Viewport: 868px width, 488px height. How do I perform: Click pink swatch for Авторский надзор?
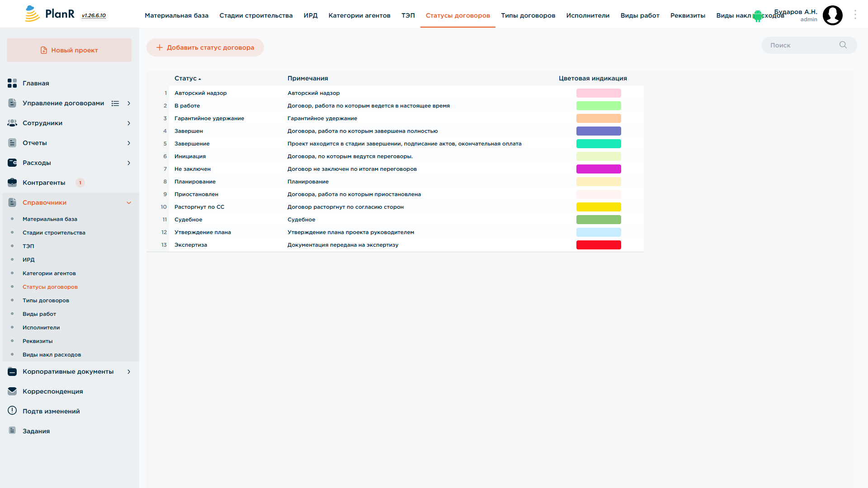click(599, 93)
